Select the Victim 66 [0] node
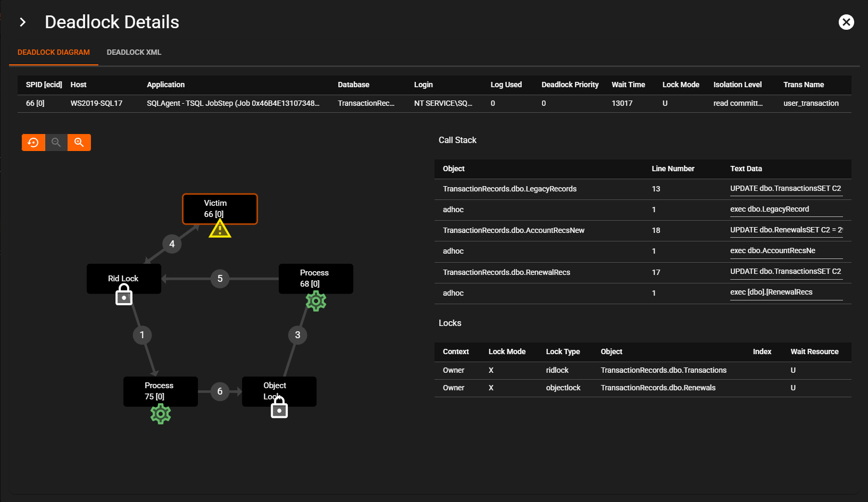868x502 pixels. [220, 208]
